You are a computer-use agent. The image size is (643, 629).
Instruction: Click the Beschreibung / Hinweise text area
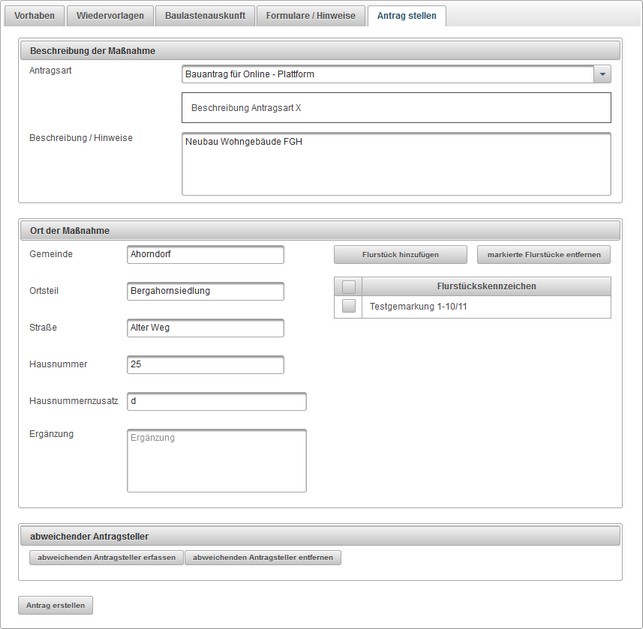pos(395,164)
